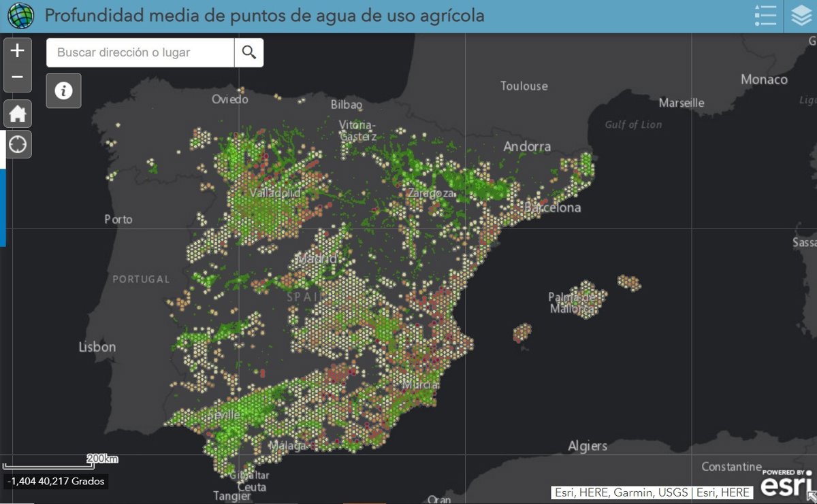Reset map to default home extent
The height and width of the screenshot is (504, 817).
pyautogui.click(x=18, y=114)
